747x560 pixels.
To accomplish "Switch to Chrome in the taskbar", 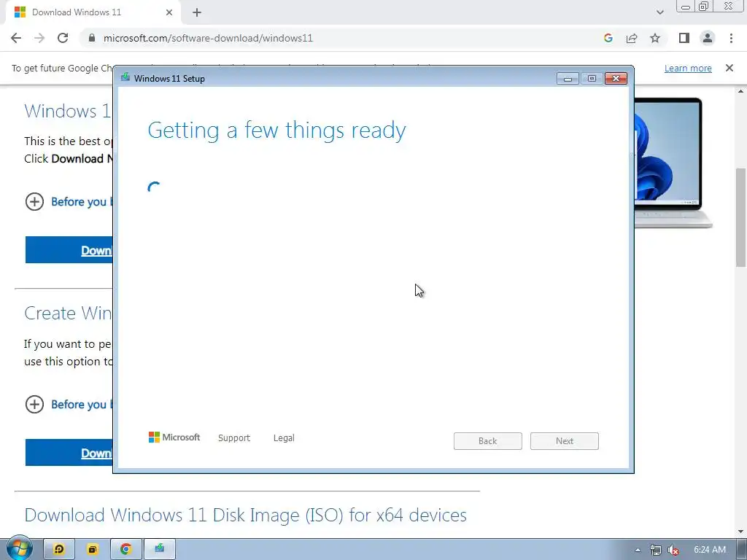I will point(125,550).
